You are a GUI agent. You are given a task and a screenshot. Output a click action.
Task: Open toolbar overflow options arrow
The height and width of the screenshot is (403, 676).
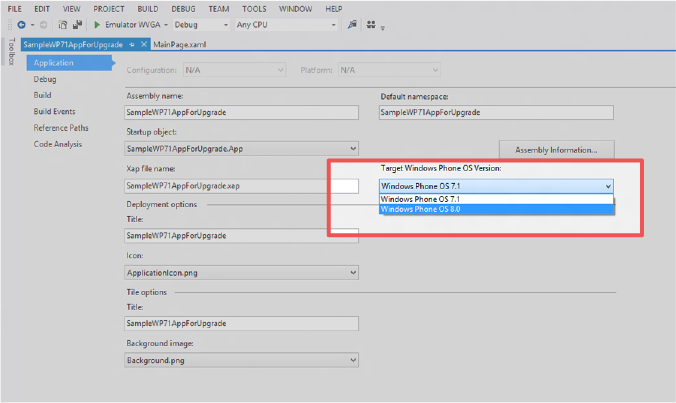382,28
